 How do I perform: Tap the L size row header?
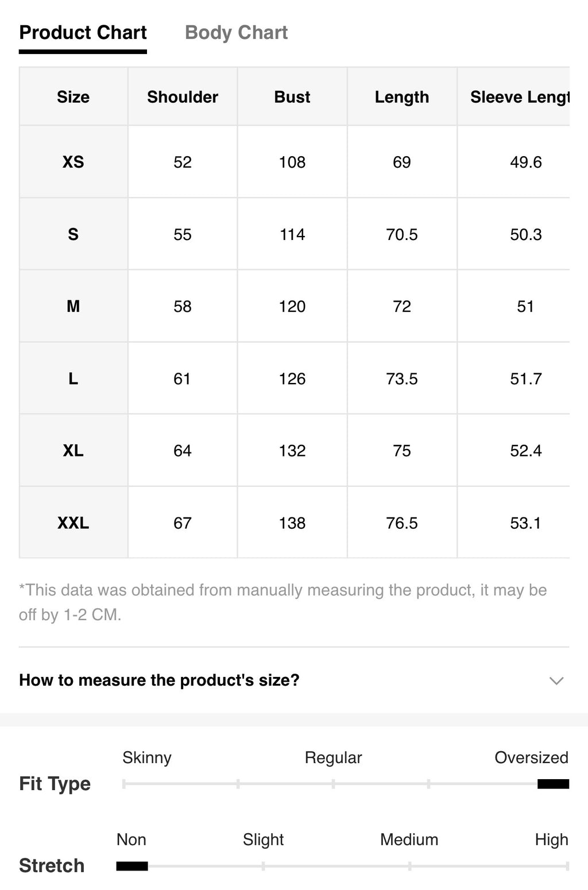tap(73, 378)
